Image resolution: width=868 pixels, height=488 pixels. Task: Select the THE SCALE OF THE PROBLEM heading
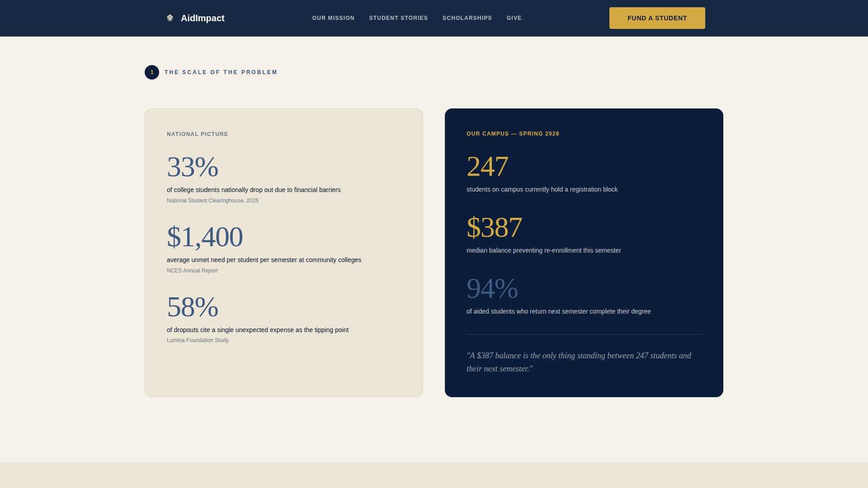pos(221,72)
